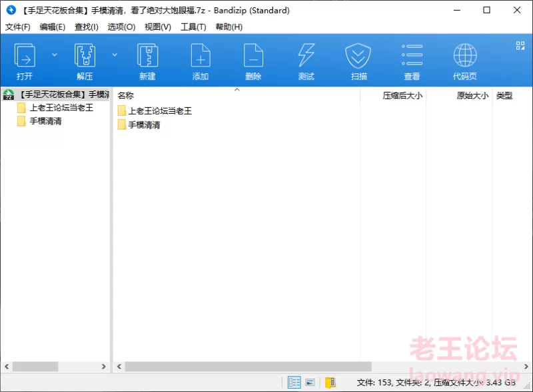Click right arrow of file list scrollbar
Viewport: 533px width, 392px height.
coord(526,367)
